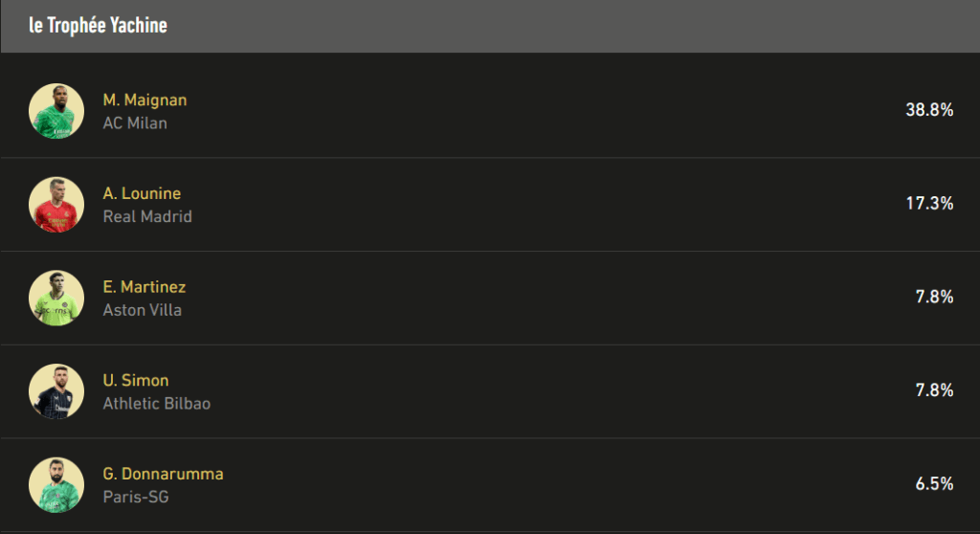Select U. Simon player name
Image resolution: width=980 pixels, height=534 pixels.
click(136, 381)
